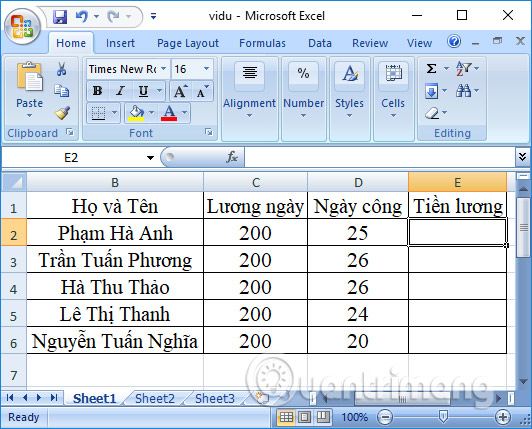
Task: Select the Format Painter brush
Action: pyautogui.click(x=62, y=113)
